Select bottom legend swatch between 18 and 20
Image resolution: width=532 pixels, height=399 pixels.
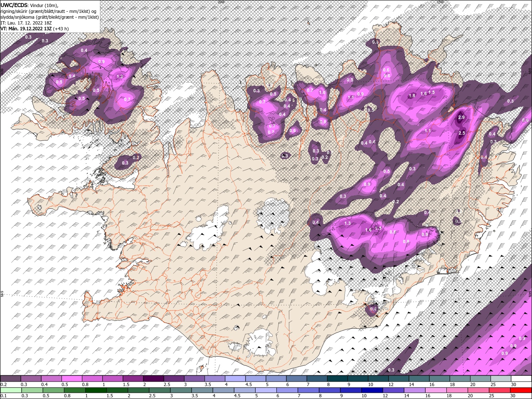point(457,390)
